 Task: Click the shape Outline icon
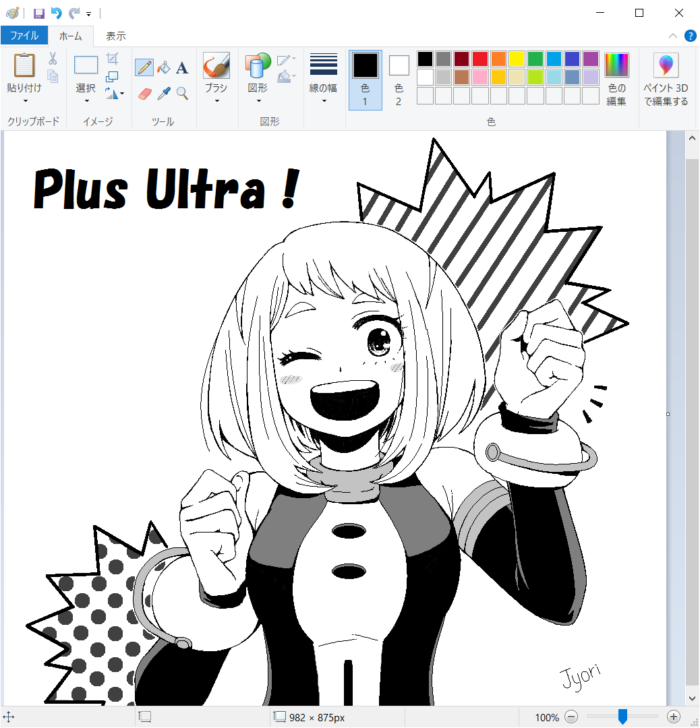[283, 60]
